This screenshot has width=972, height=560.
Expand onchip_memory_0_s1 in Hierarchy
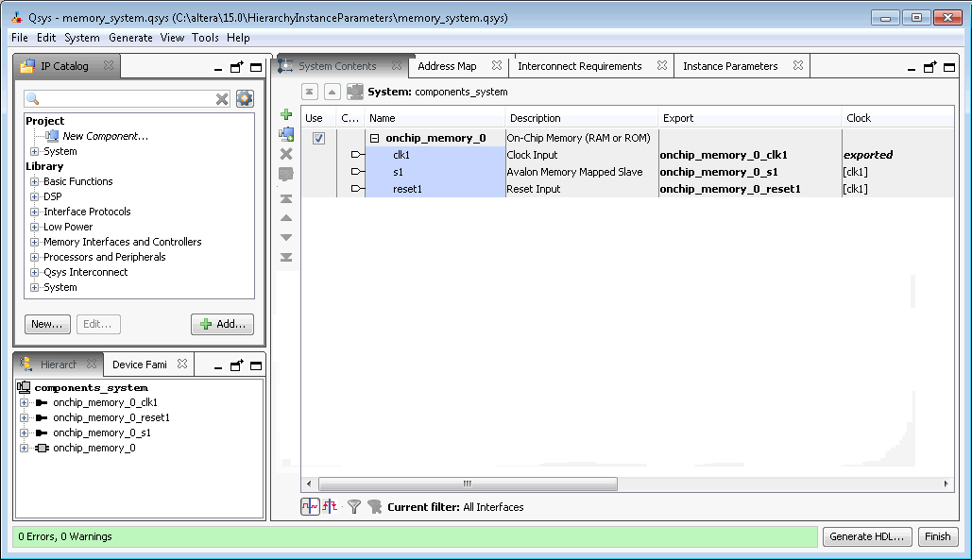click(25, 433)
